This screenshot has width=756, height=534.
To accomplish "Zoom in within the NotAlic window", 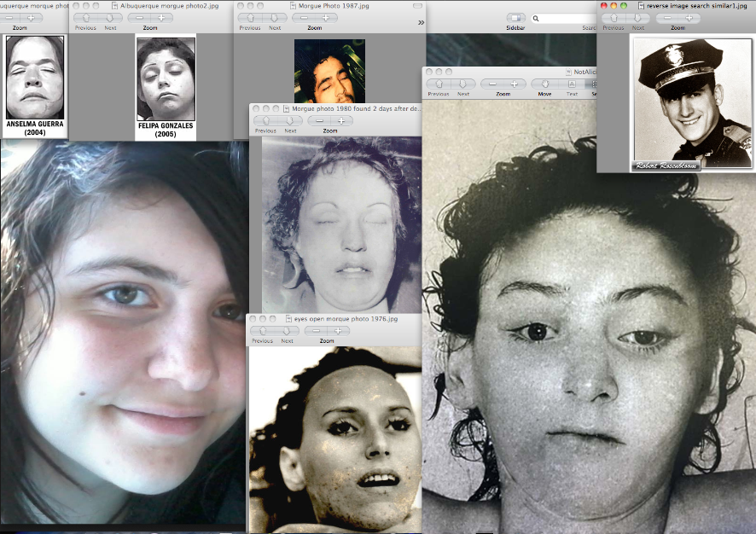I will [515, 84].
